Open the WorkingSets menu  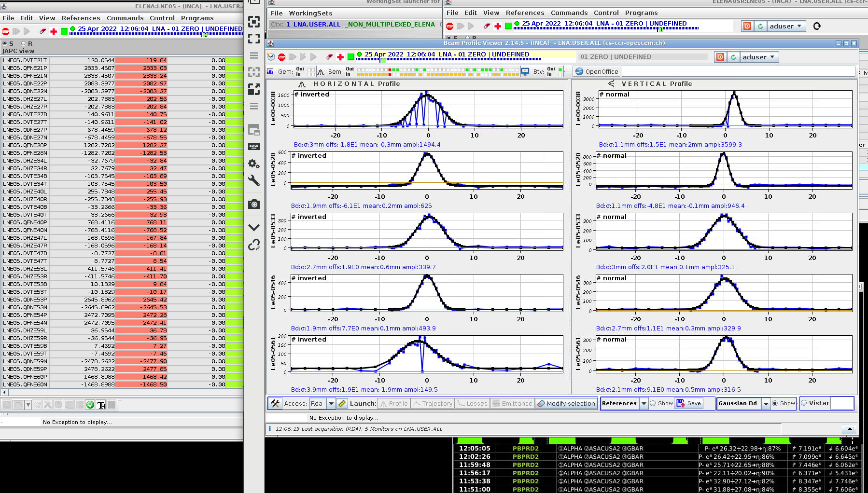(310, 13)
